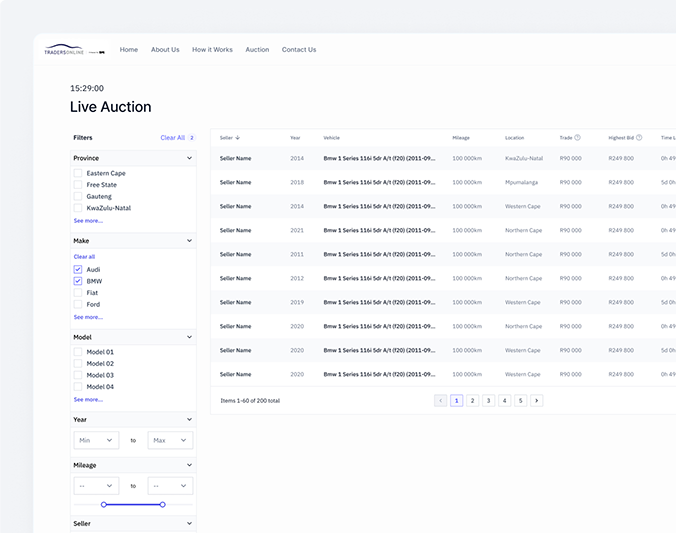Click Clear All filters link
The width and height of the screenshot is (676, 533).
pyautogui.click(x=172, y=138)
